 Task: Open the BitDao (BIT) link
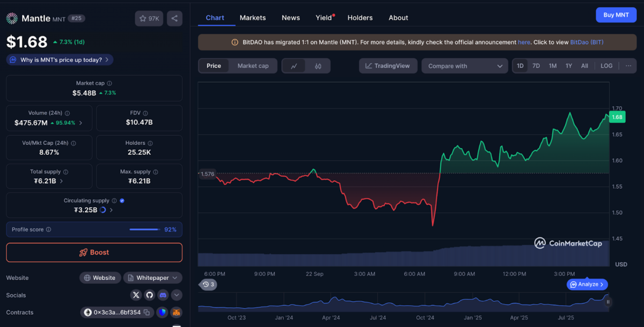[x=587, y=42]
